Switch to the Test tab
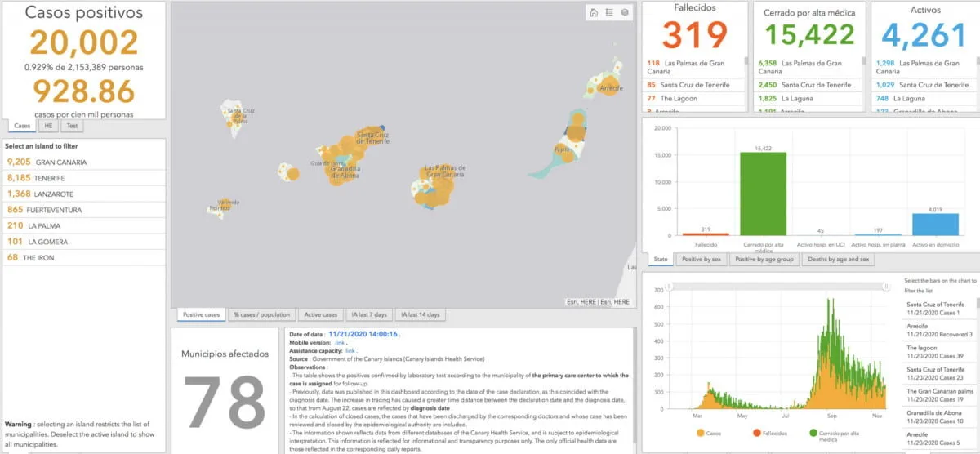The image size is (980, 454). click(72, 126)
